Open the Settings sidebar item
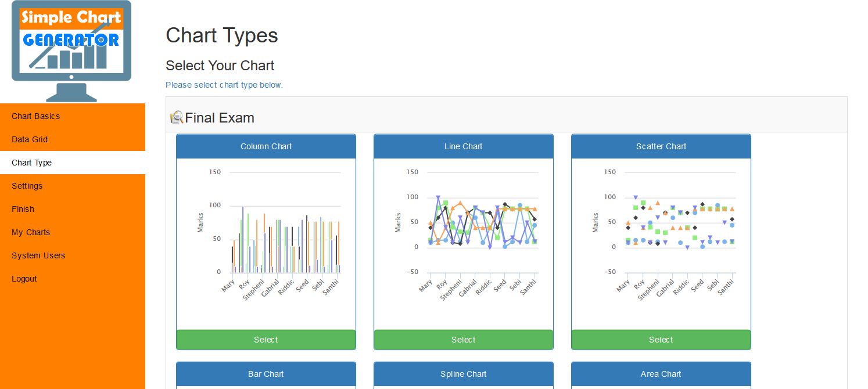The height and width of the screenshot is (389, 868). pos(27,186)
